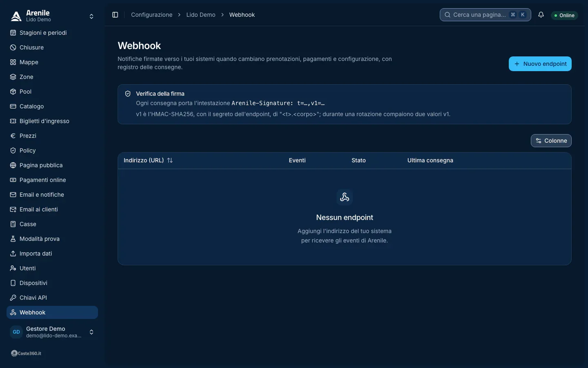Screen dimensions: 588x368
Task: Click the webhook icon above Nessun endpoint
Action: point(345,197)
